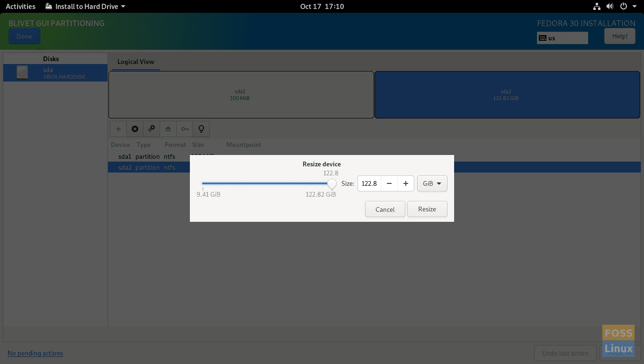Click the network icon in system tray

point(596,6)
